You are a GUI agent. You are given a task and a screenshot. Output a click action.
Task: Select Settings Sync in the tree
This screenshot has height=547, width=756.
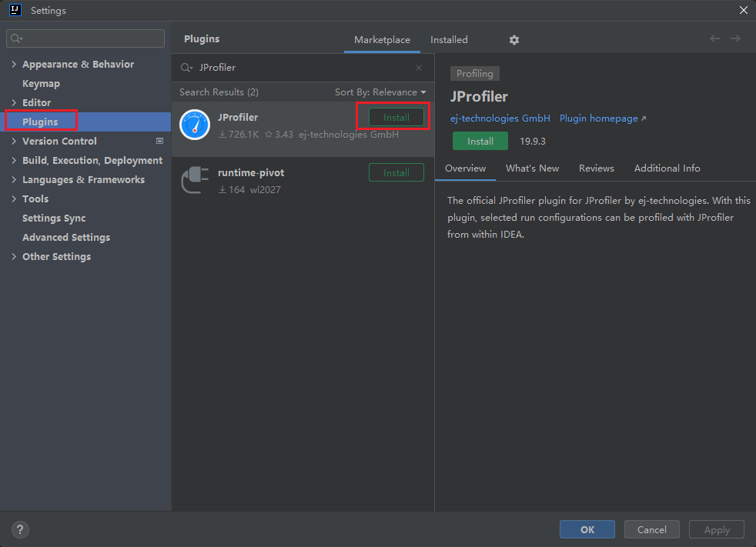coord(54,218)
